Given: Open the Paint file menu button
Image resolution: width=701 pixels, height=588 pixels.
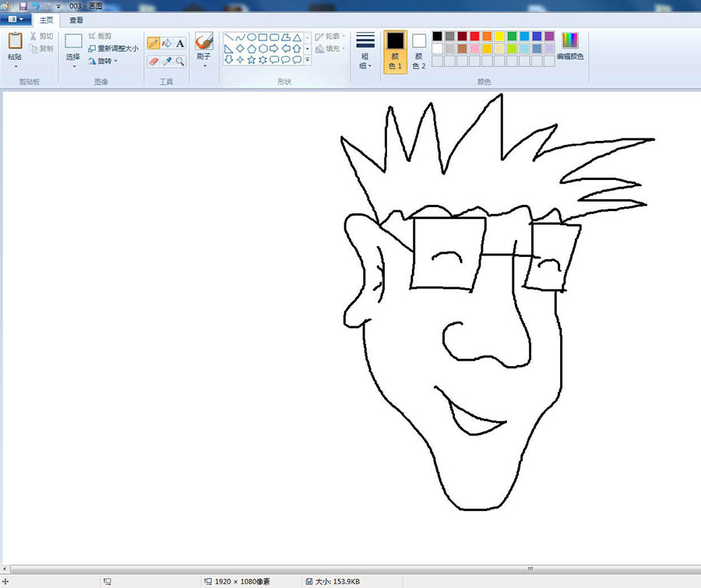Looking at the screenshot, I should pyautogui.click(x=16, y=19).
